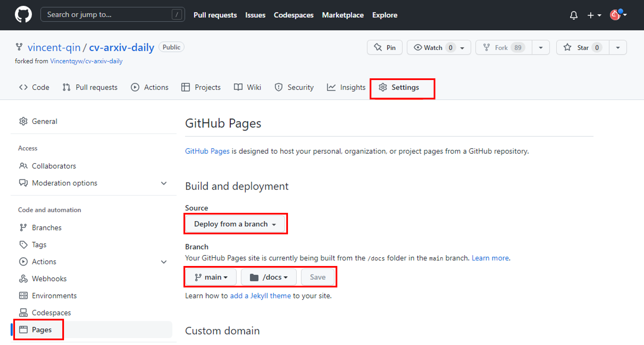Open the Deploy from a branch dropdown
The height and width of the screenshot is (345, 644).
click(235, 224)
